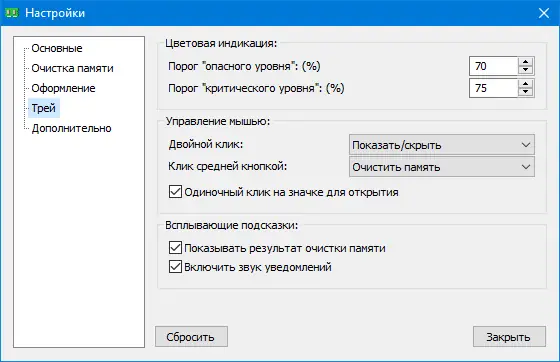Viewport: 560px width, 362px height.
Task: Click the Порог "критического уровня" label
Action: (x=256, y=88)
